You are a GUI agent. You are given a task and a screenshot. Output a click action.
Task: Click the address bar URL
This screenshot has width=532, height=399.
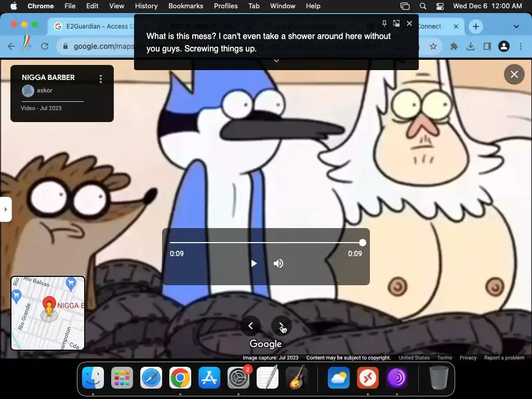point(103,46)
